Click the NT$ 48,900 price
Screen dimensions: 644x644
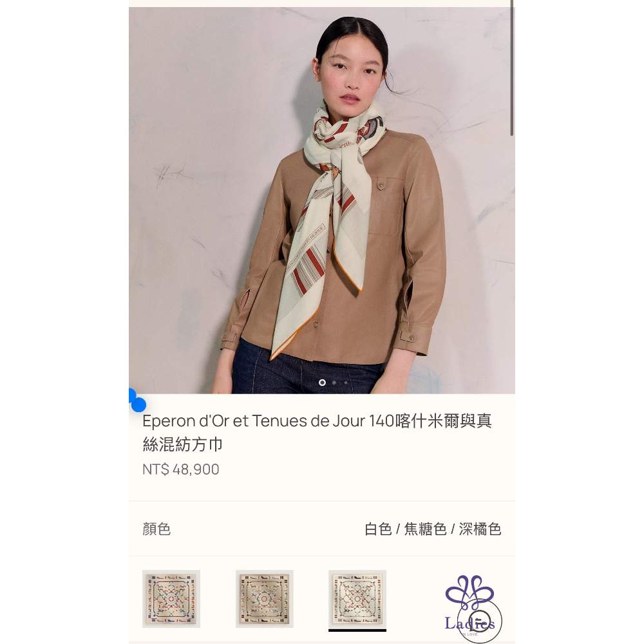click(x=181, y=469)
